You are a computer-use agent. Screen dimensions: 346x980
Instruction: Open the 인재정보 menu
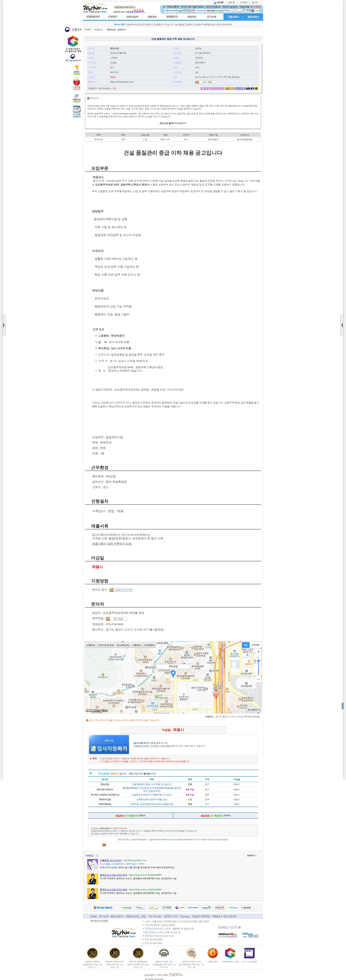tap(113, 17)
